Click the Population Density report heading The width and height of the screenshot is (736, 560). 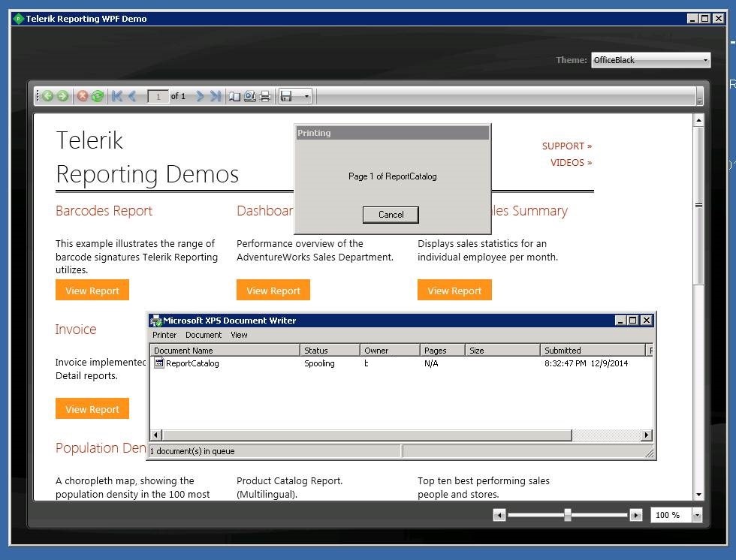101,448
